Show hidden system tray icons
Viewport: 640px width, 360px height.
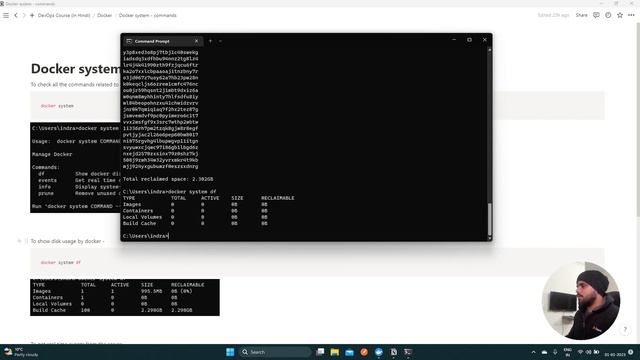click(533, 352)
